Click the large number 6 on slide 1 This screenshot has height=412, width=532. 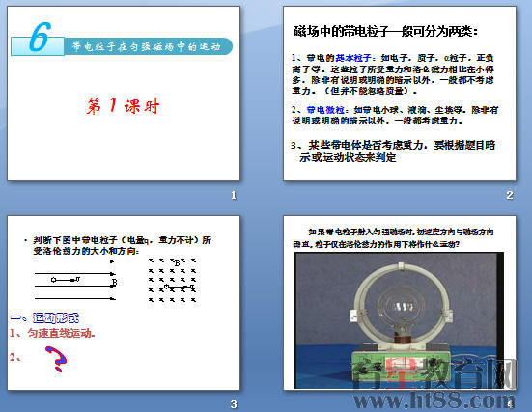click(x=40, y=38)
